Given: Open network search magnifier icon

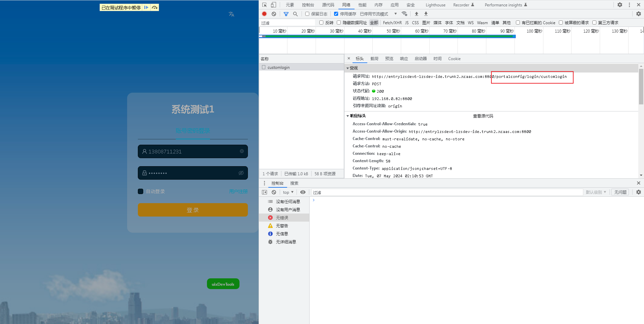Looking at the screenshot, I should tap(295, 14).
